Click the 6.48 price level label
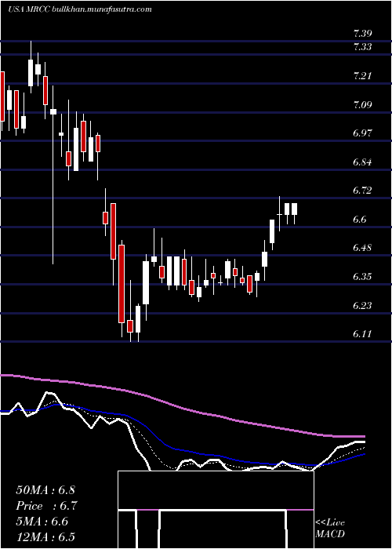Viewport: 392px width, 549px height. point(362,248)
